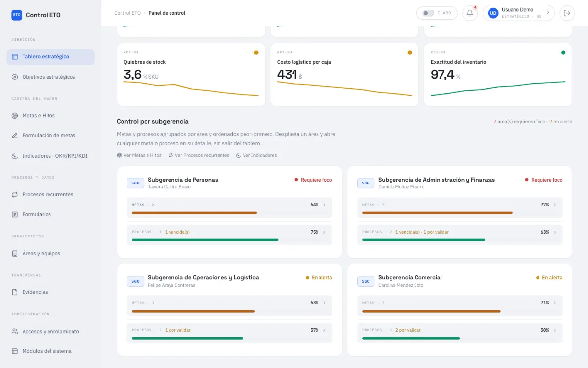
Task: Click the Ver Metas e Hitos link
Action: [139, 155]
